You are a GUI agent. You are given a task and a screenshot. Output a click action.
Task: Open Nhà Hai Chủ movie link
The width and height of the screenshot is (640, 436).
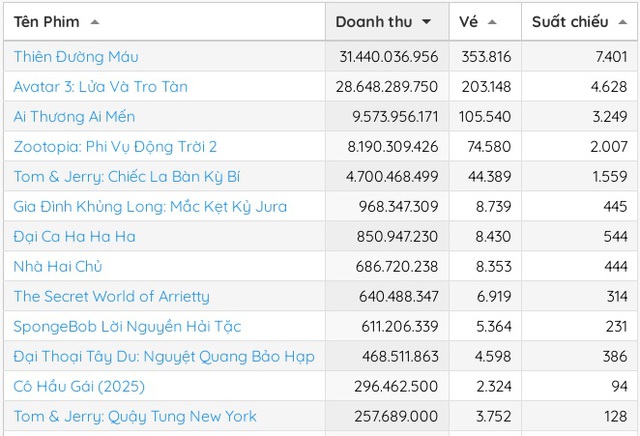58,267
